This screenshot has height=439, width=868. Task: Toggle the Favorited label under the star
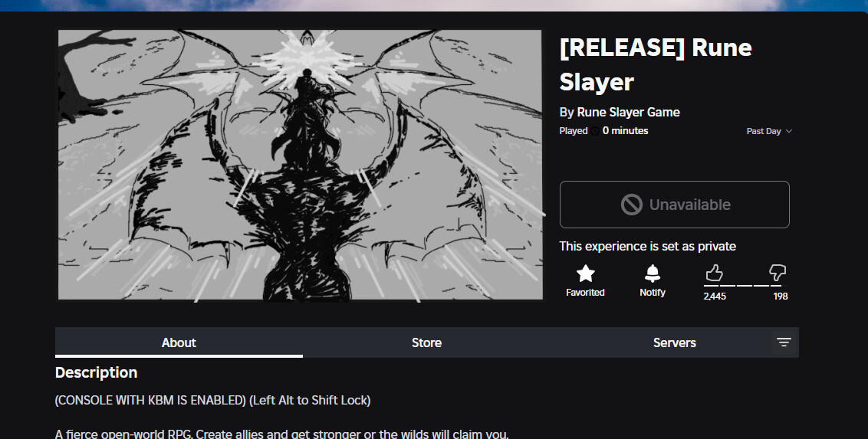(585, 293)
